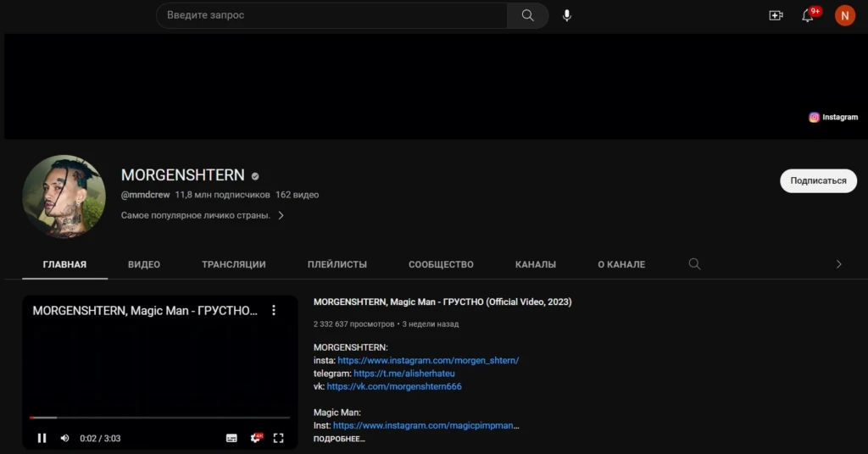Screen dimensions: 868x454
Task: Open the player settings gear
Action: pyautogui.click(x=256, y=438)
